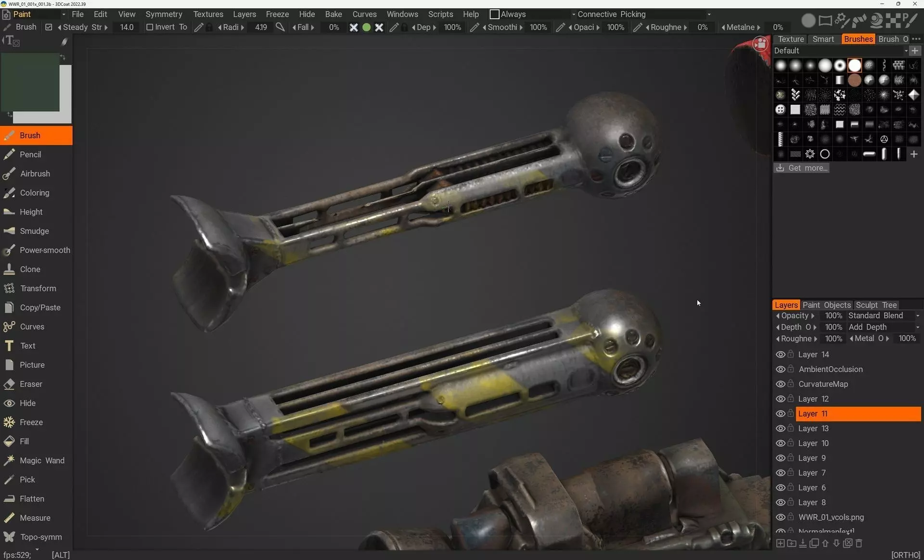Select the Airbrush tool
This screenshot has height=560, width=924.
(x=35, y=174)
